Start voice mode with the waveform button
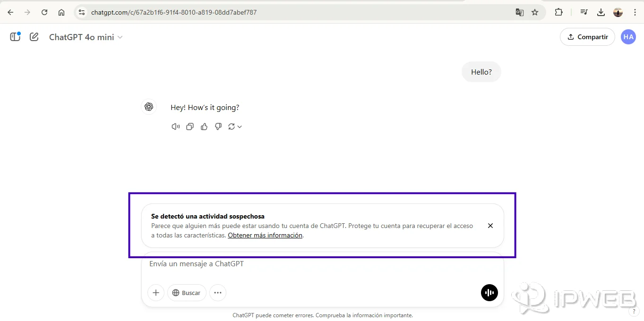The height and width of the screenshot is (321, 644). pos(489,293)
